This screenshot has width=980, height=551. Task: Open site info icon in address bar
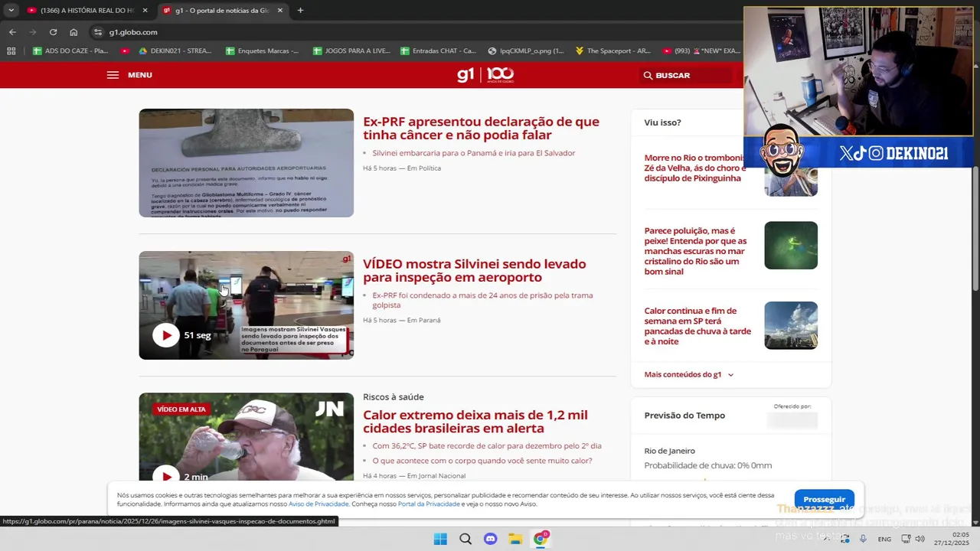[97, 32]
